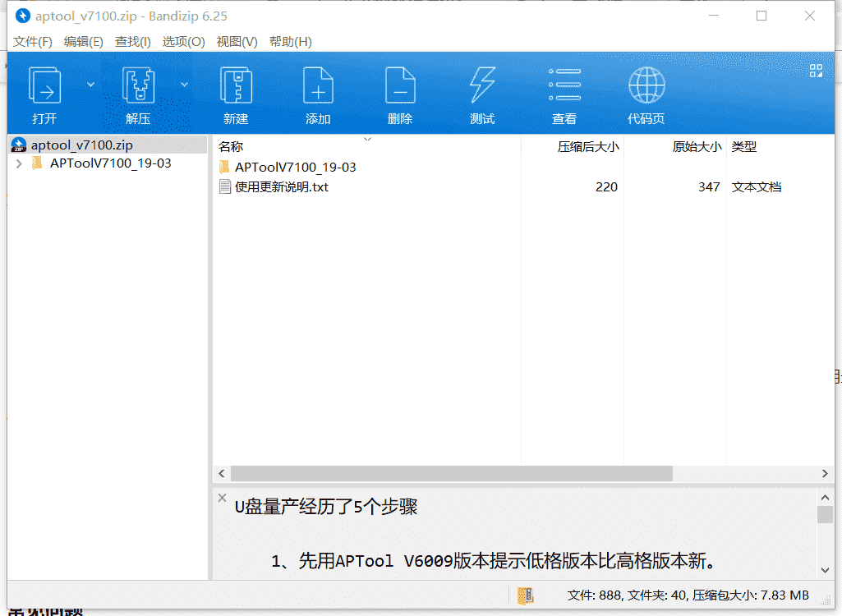
Task: Open the dropdown arrow next to 打开
Action: tap(90, 85)
